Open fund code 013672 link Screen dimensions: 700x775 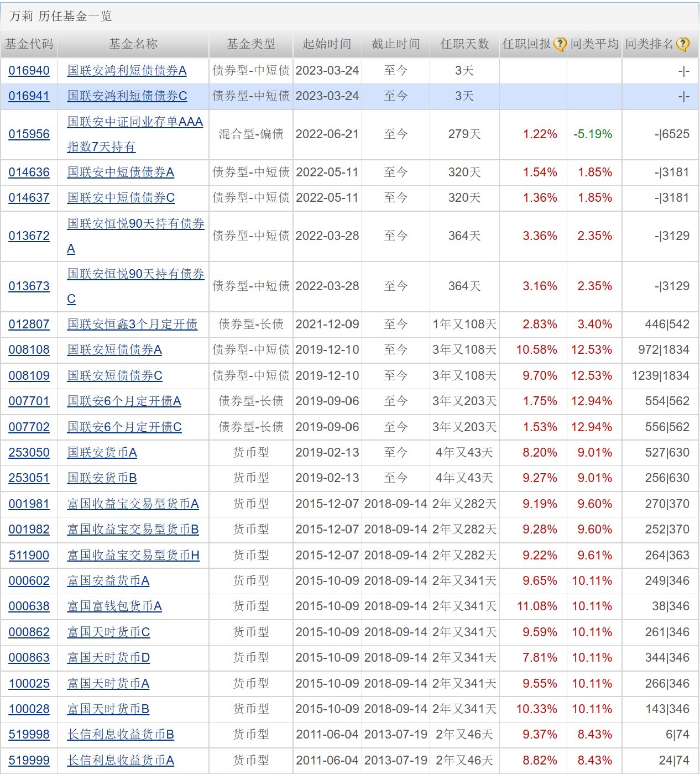29,236
